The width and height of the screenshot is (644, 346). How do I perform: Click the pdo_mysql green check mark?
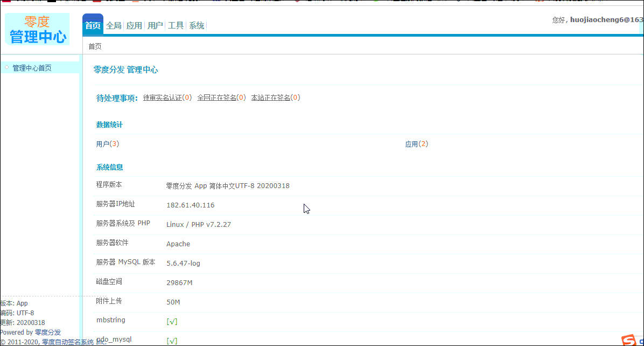pos(172,341)
